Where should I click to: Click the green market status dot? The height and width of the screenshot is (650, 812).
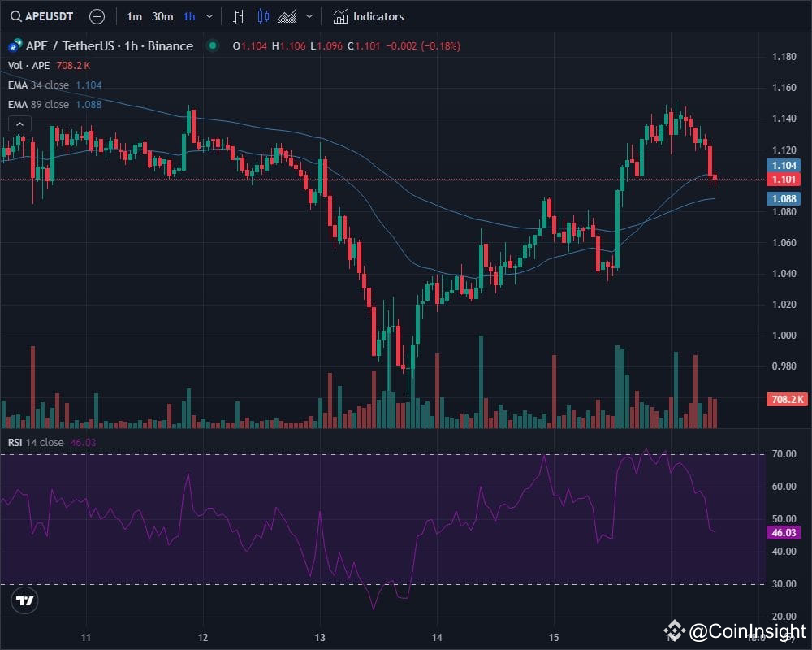(212, 46)
